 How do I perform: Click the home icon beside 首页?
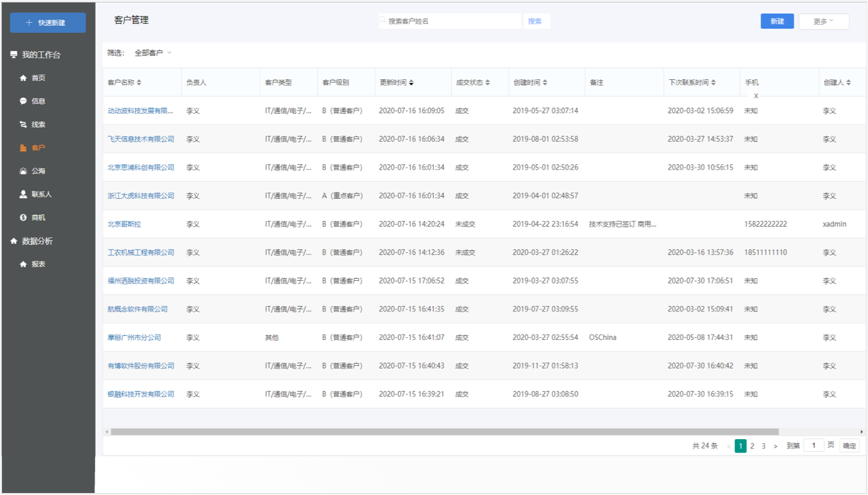(x=23, y=78)
